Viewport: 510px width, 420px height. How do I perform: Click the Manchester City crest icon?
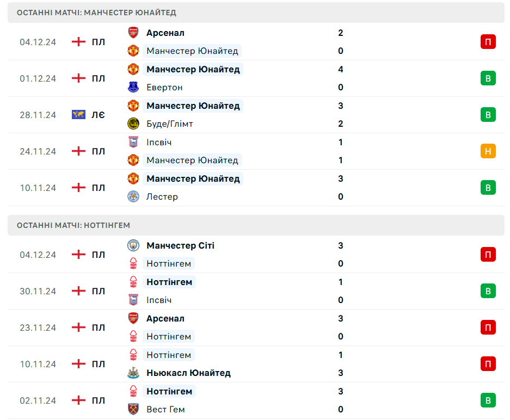click(x=133, y=245)
